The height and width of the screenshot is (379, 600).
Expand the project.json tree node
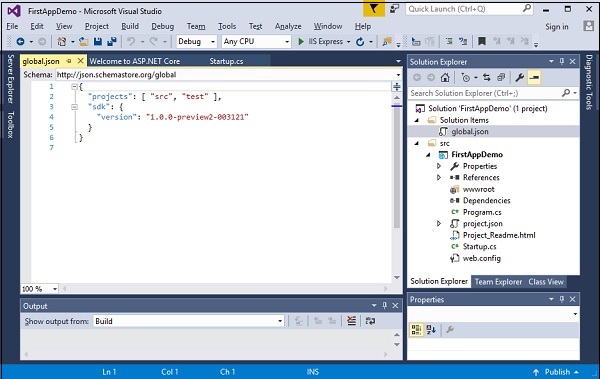pyautogui.click(x=439, y=224)
